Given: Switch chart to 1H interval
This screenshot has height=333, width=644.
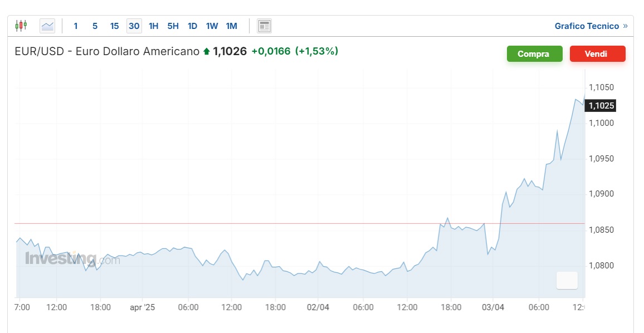Looking at the screenshot, I should tap(154, 26).
